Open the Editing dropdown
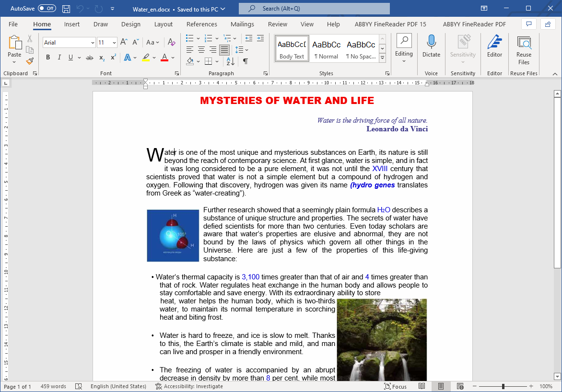The height and width of the screenshot is (392, 562). (x=404, y=49)
